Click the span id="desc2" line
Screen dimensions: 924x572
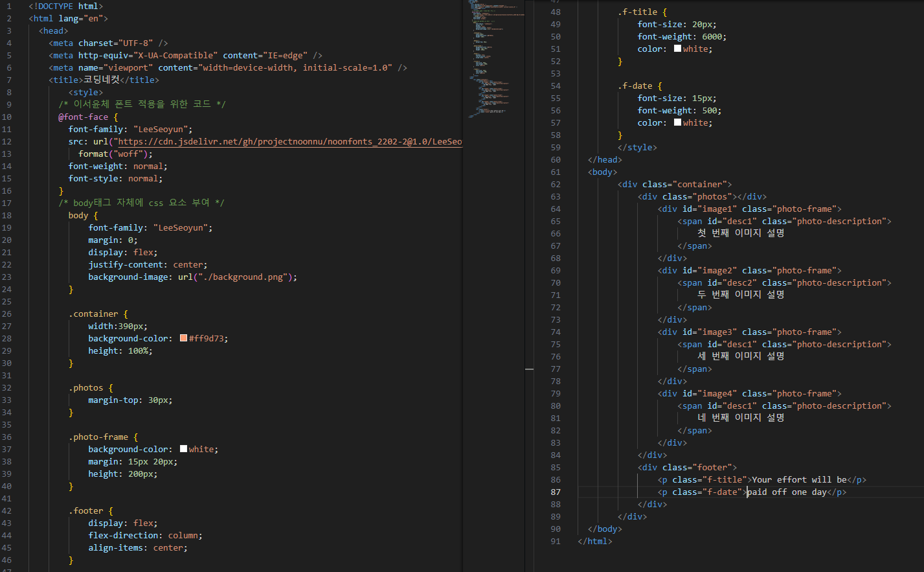tap(785, 282)
